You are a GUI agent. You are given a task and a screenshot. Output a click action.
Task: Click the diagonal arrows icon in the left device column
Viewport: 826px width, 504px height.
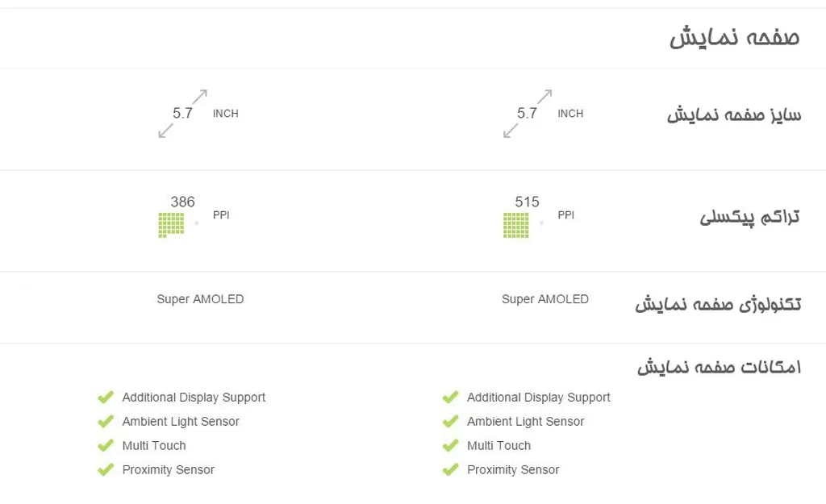click(183, 114)
